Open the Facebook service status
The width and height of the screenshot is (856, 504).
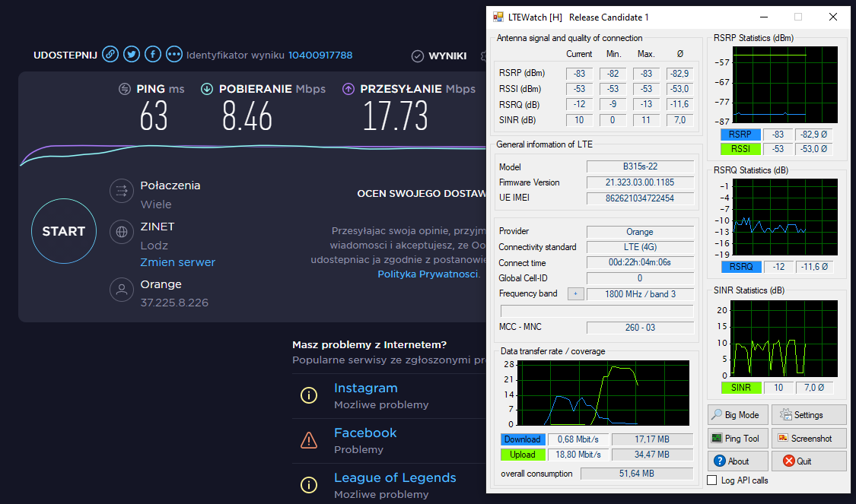pos(365,433)
